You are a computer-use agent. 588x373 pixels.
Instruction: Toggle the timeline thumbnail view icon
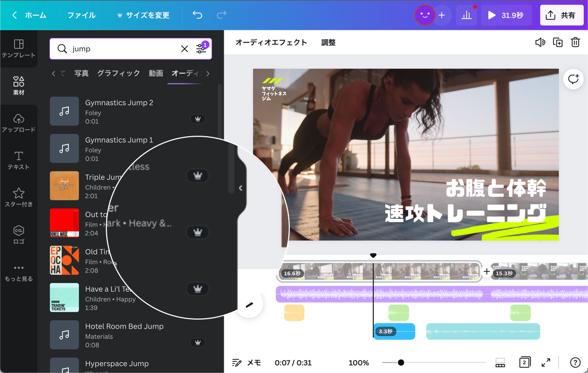[500, 363]
